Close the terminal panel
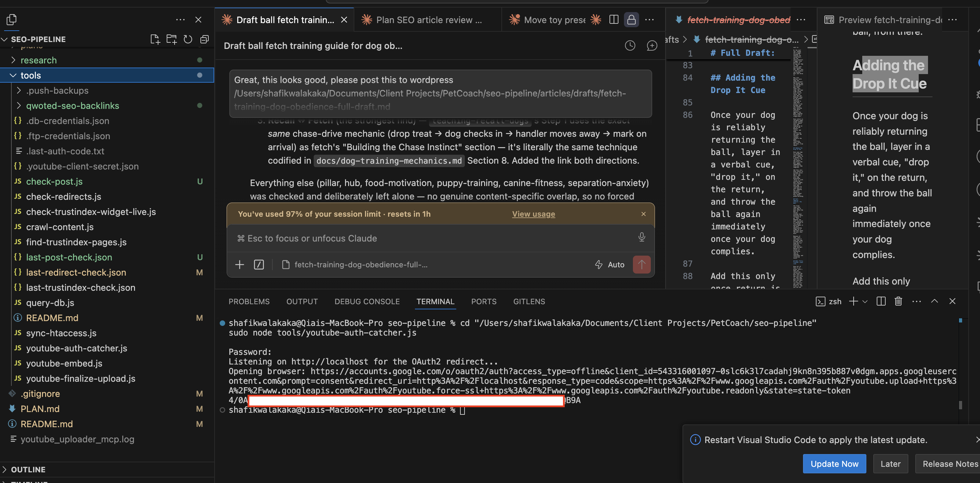 pyautogui.click(x=952, y=301)
